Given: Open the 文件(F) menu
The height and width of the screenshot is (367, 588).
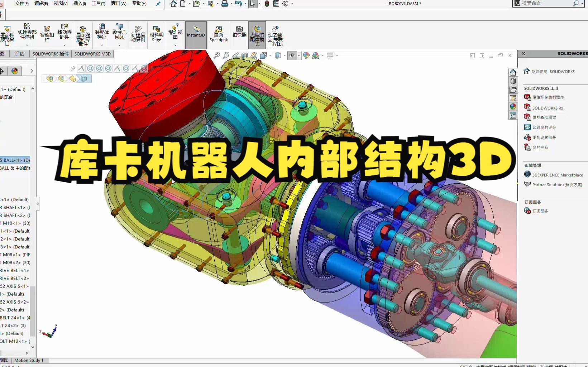Looking at the screenshot, I should (21, 3).
